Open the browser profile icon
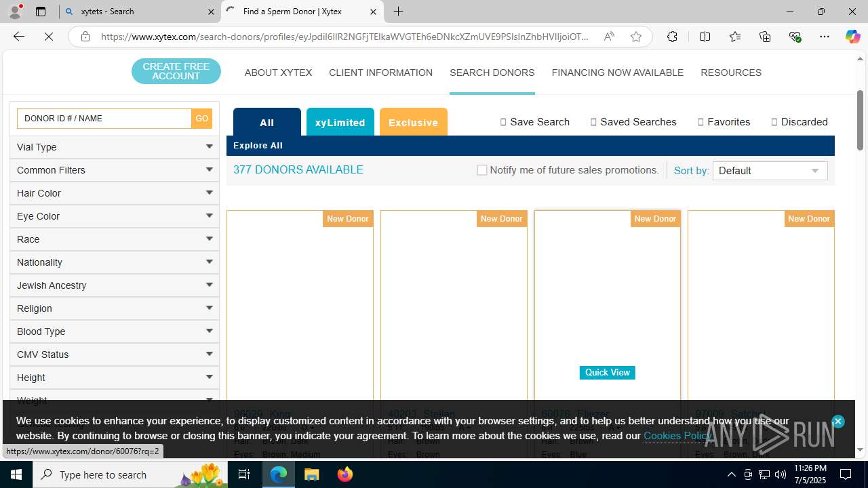 tap(15, 12)
